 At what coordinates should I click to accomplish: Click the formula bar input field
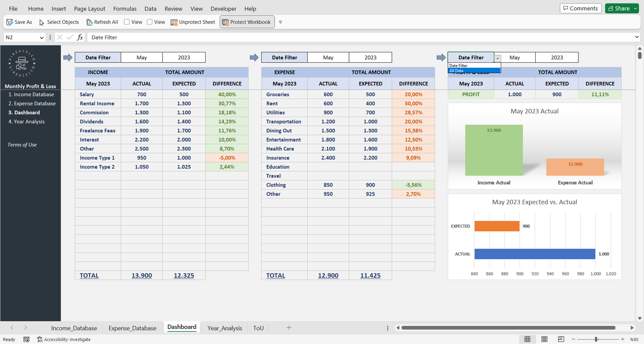pyautogui.click(x=358, y=37)
